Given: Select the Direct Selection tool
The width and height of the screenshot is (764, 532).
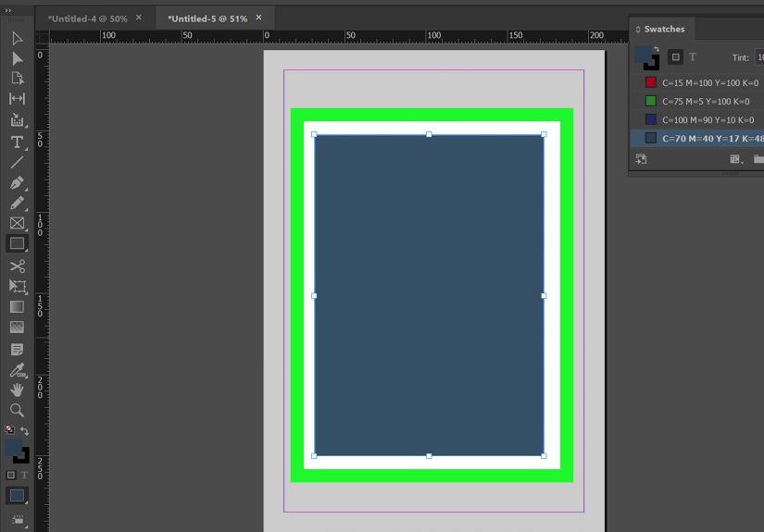Looking at the screenshot, I should 17,58.
